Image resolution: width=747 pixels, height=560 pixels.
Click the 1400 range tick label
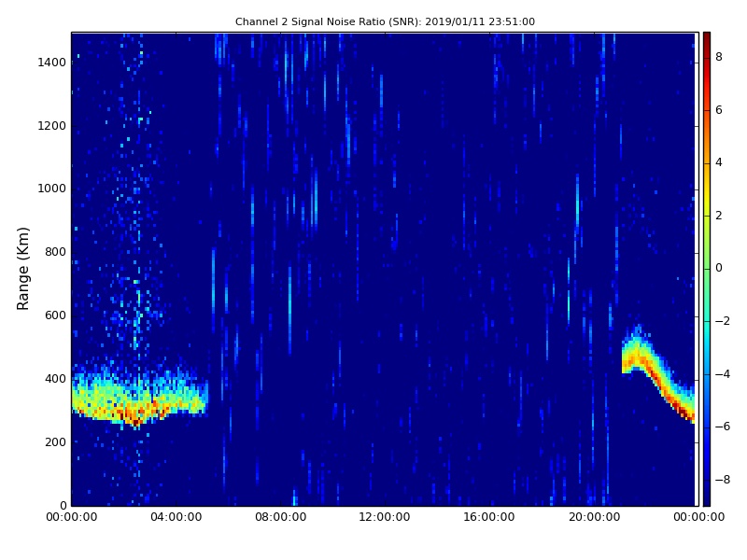[x=52, y=63]
